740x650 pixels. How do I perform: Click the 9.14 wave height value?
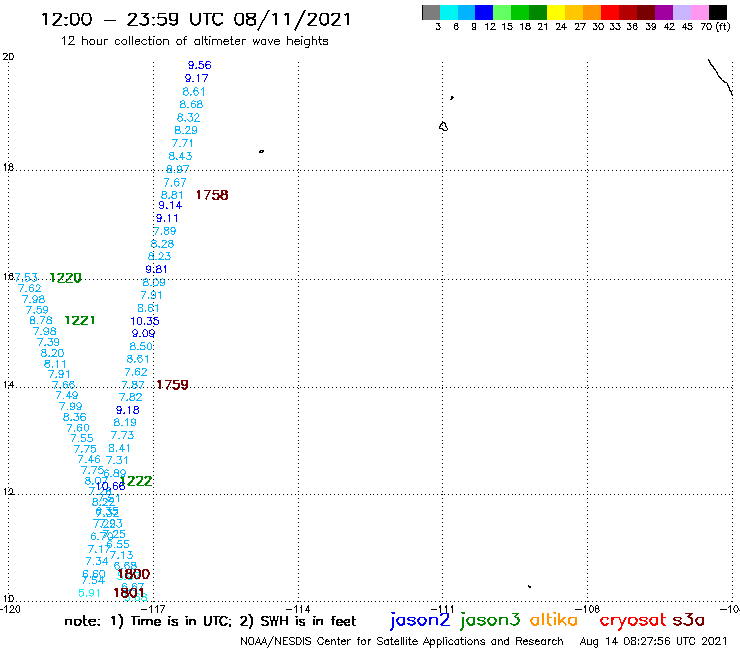point(170,205)
